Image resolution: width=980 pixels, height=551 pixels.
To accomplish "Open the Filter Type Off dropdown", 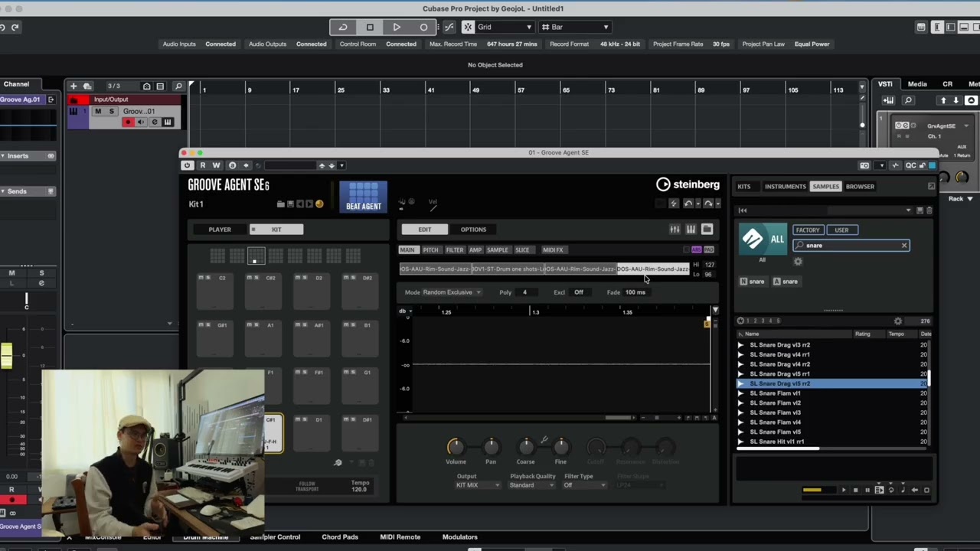I will [x=585, y=485].
